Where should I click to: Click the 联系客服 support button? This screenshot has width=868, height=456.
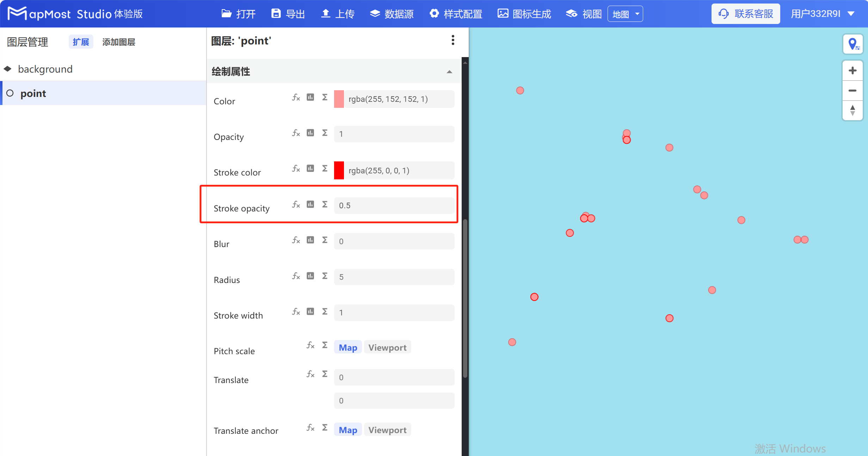point(745,13)
